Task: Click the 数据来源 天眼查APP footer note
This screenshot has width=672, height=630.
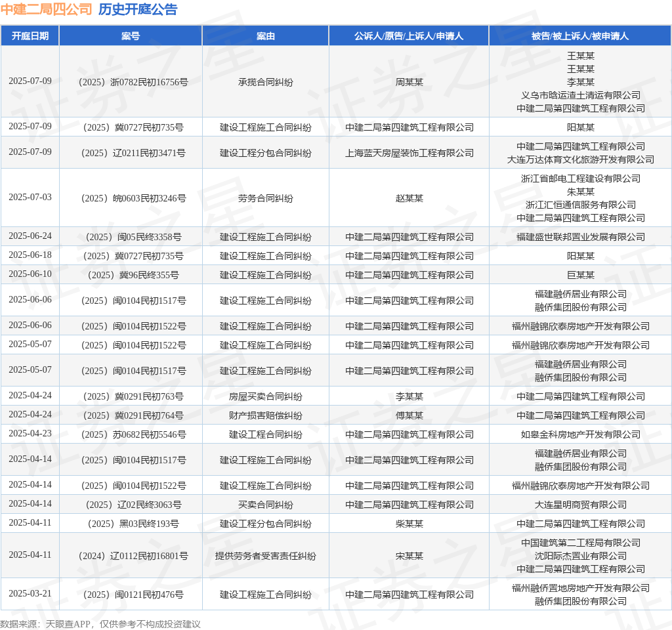Action: (100, 623)
